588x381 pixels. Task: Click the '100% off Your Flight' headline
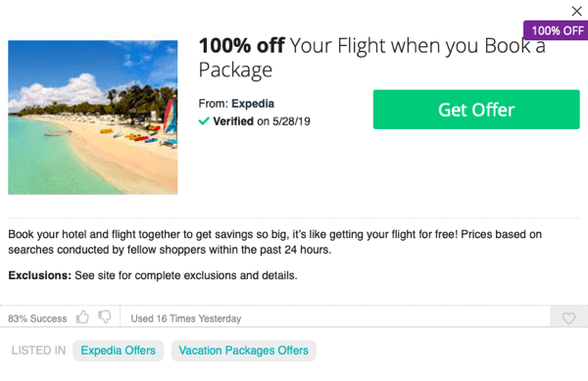coord(371,57)
